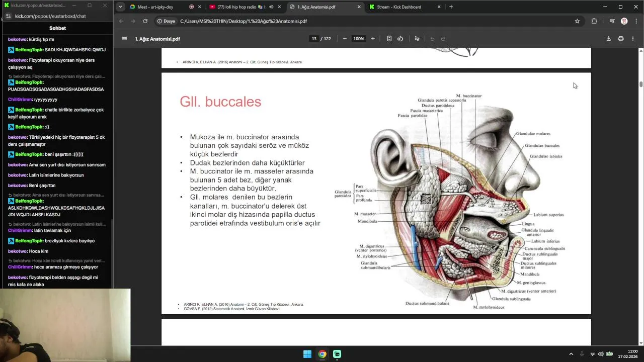Close the Ağız Anatomisi.pdf tab
The width and height of the screenshot is (644, 362).
pos(359,7)
